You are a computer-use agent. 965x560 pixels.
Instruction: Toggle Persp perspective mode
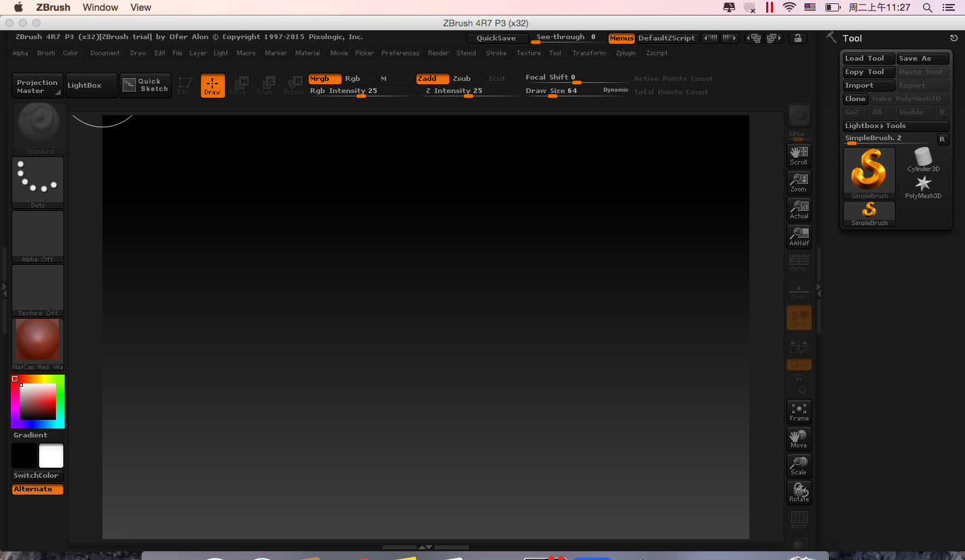point(799,263)
